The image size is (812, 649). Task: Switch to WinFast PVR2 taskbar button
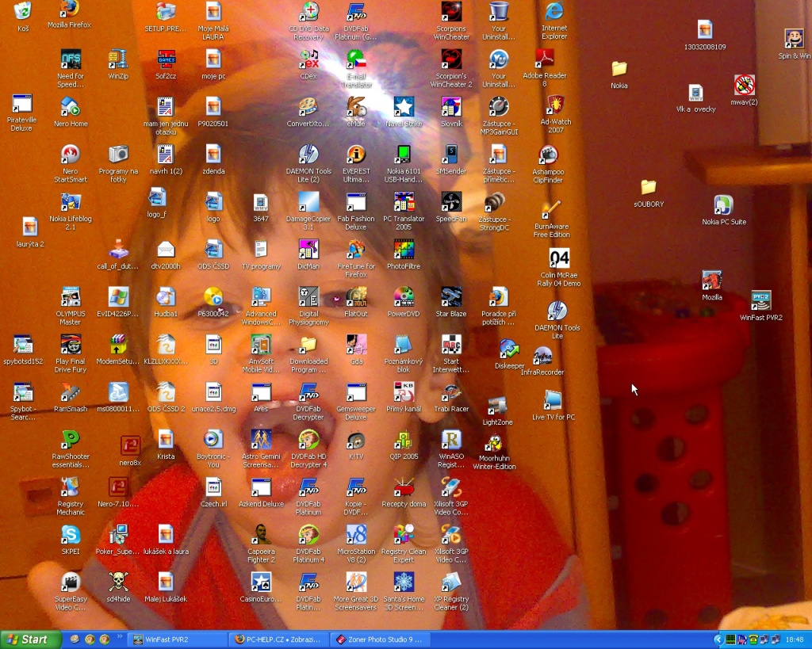point(177,639)
